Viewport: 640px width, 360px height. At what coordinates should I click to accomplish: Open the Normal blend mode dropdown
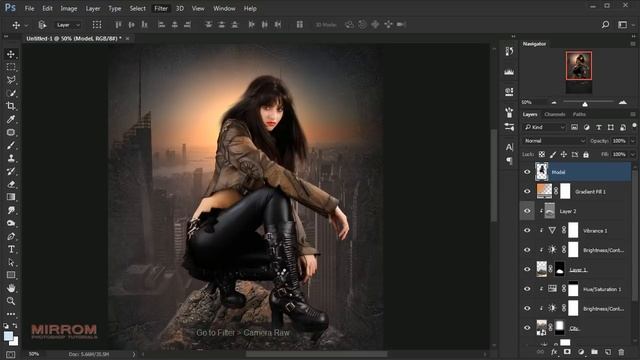click(554, 141)
